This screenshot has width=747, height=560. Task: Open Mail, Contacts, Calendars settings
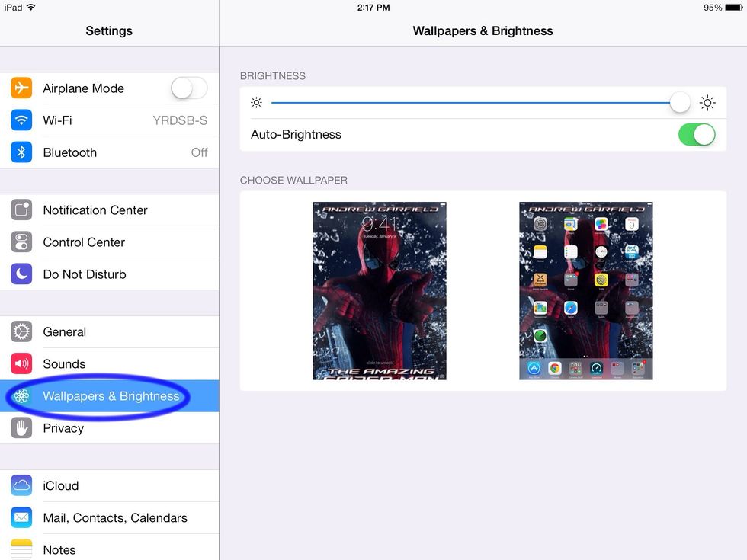(x=109, y=517)
